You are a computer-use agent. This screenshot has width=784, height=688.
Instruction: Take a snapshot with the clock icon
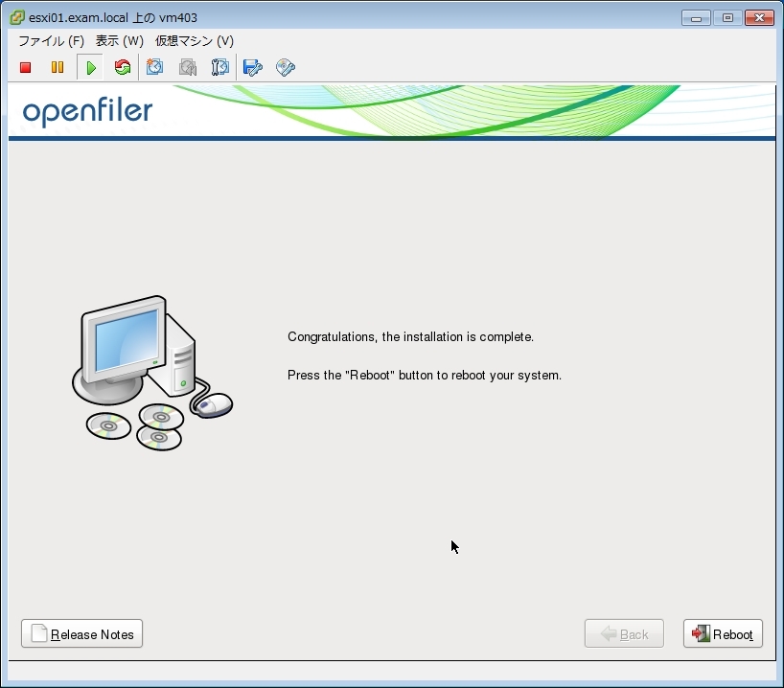pos(155,67)
